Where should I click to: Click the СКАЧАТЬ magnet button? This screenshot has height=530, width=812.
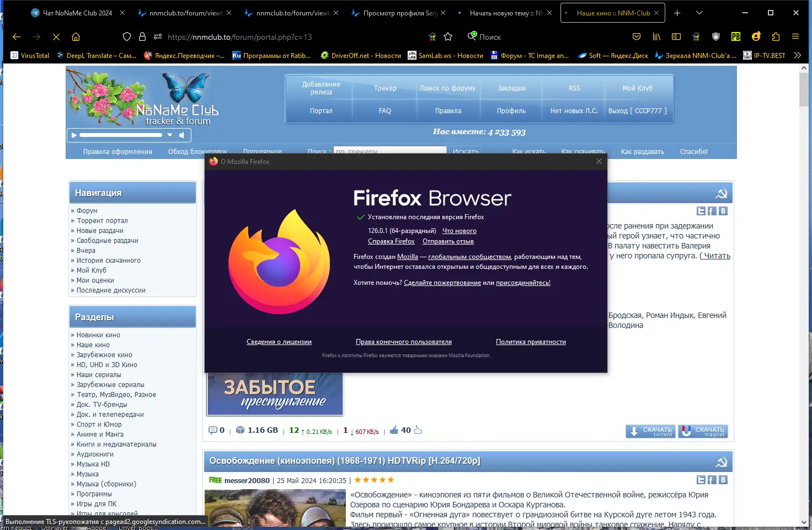point(703,431)
